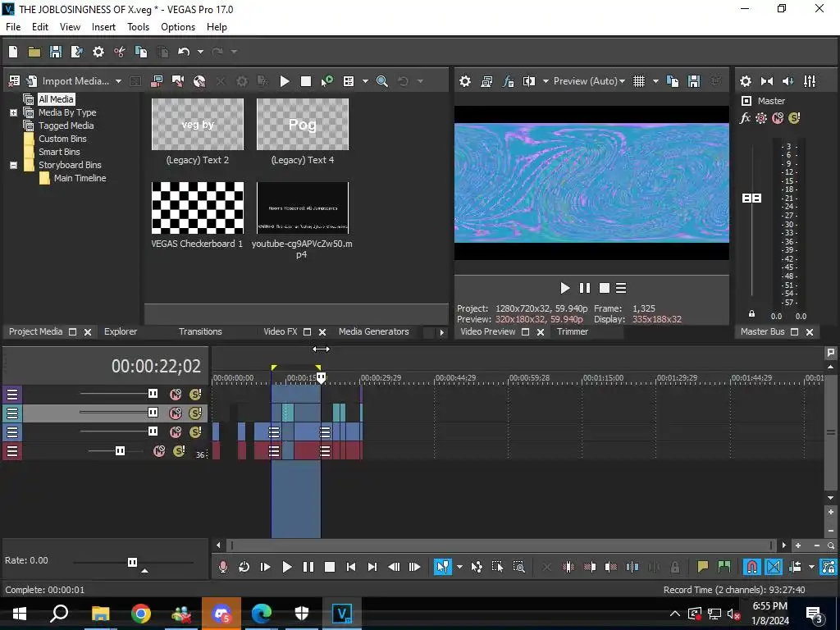Open Video Preview project properties gear
840x630 pixels.
coord(465,81)
